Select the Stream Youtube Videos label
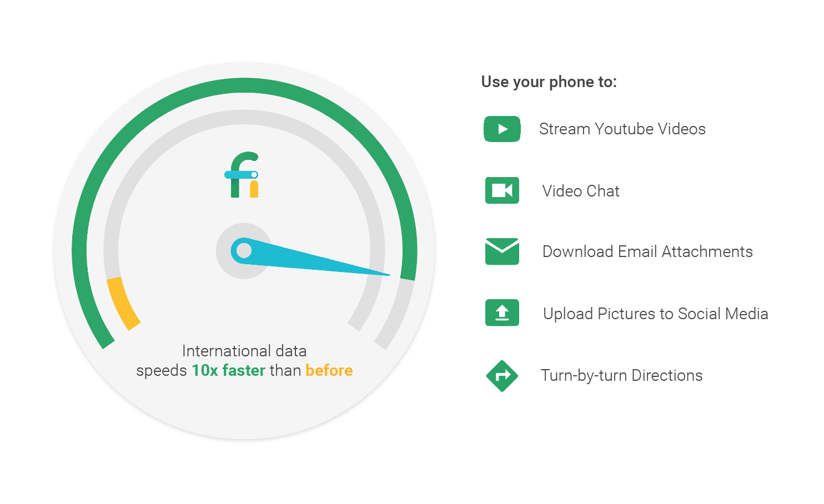824x504 pixels. pos(622,129)
